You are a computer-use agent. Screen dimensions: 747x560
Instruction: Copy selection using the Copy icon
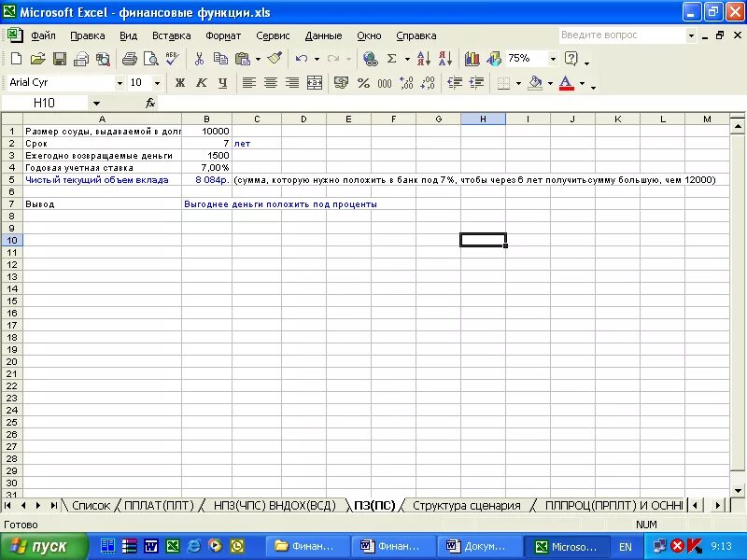click(x=220, y=59)
